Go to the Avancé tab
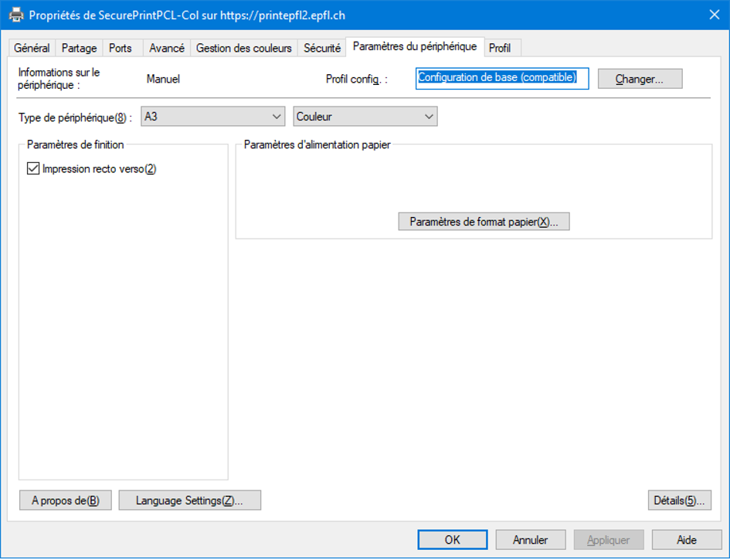 point(166,48)
